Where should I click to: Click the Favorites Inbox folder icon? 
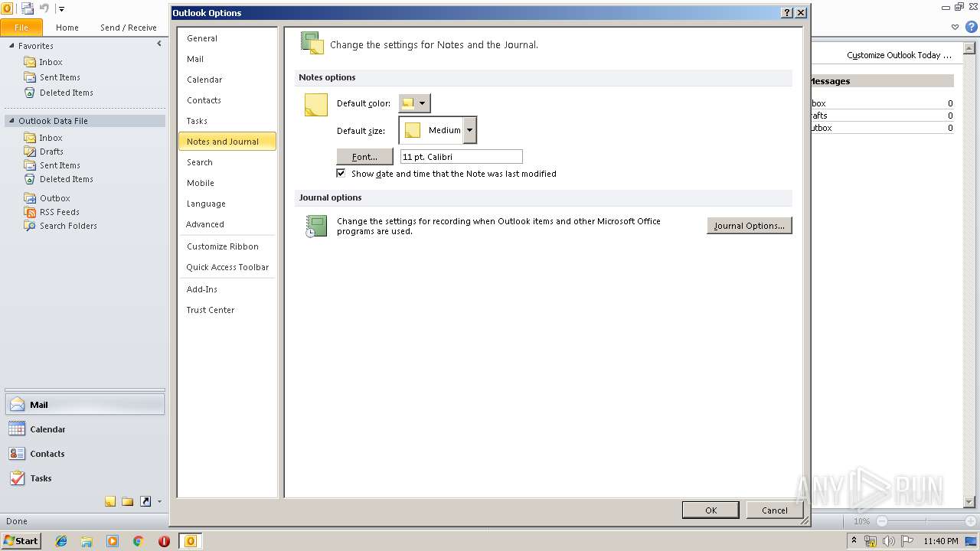point(30,62)
